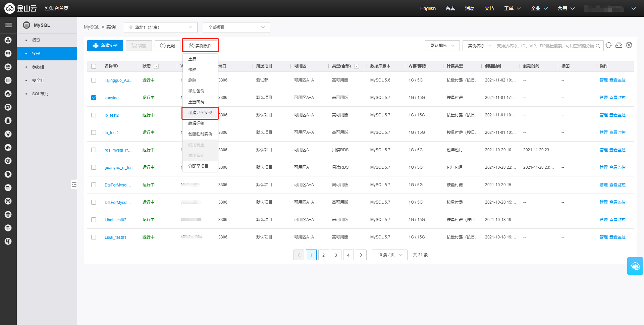Choose 手动备份 in the instance actions menu
Viewport: 644px width, 325px height.
(196, 91)
